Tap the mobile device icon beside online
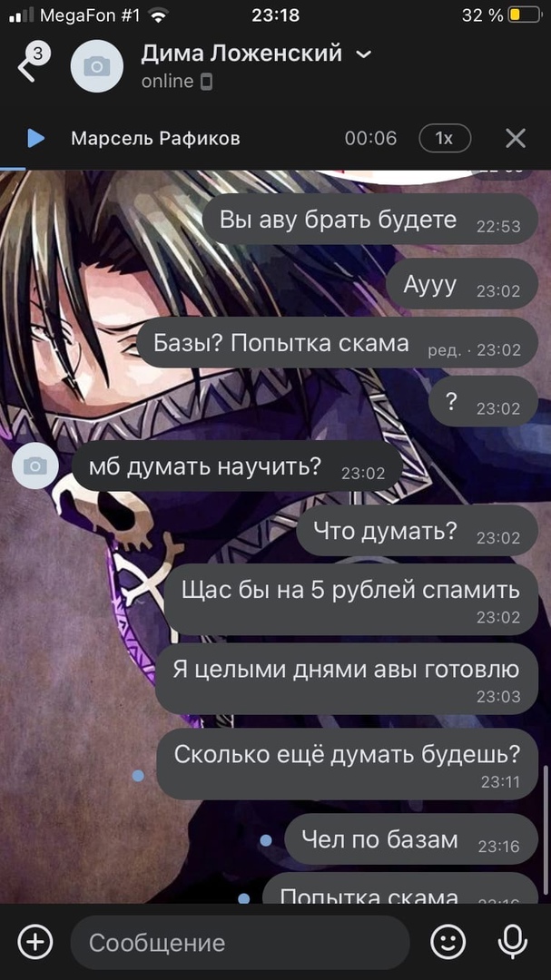The width and height of the screenshot is (551, 980). (206, 82)
